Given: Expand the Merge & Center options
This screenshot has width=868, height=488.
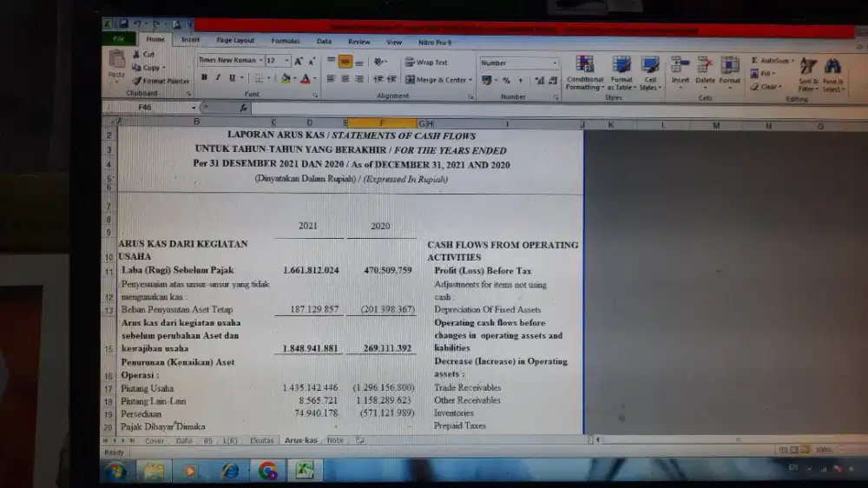Looking at the screenshot, I should (470, 80).
